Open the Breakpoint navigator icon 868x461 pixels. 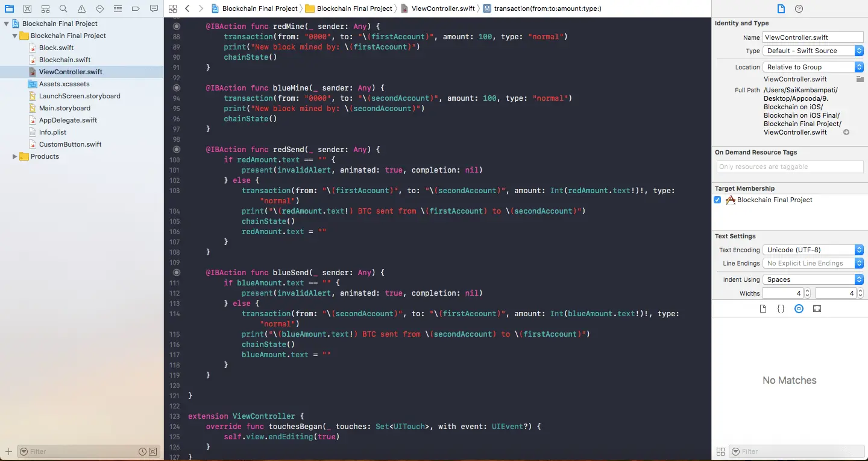pyautogui.click(x=136, y=9)
